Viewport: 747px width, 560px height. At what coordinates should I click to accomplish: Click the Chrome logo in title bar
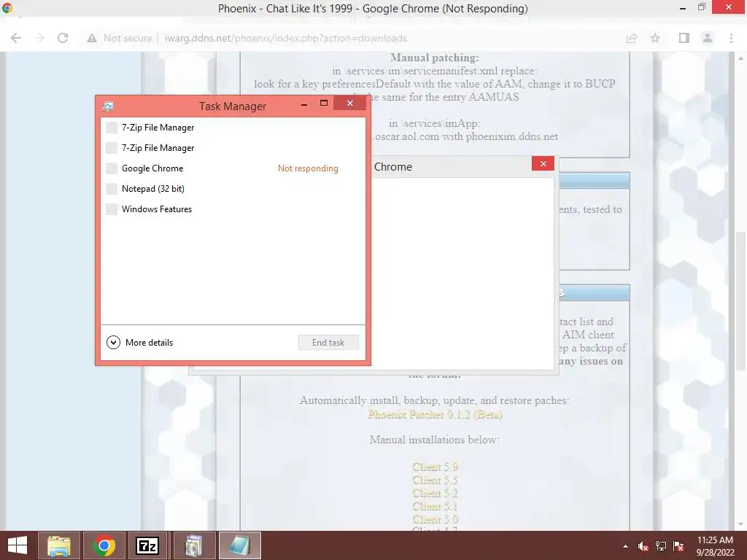(x=7, y=8)
